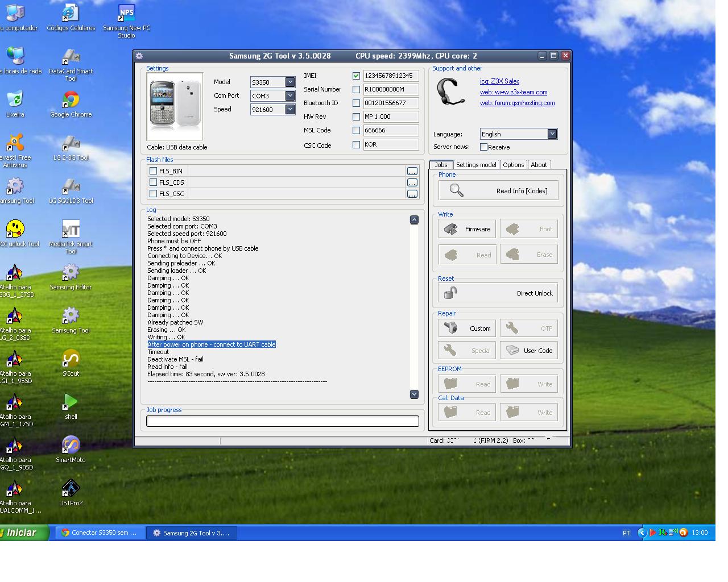Viewport: 728px width, 582px height.
Task: Enable the Server news Receive checkbox
Action: (x=483, y=147)
